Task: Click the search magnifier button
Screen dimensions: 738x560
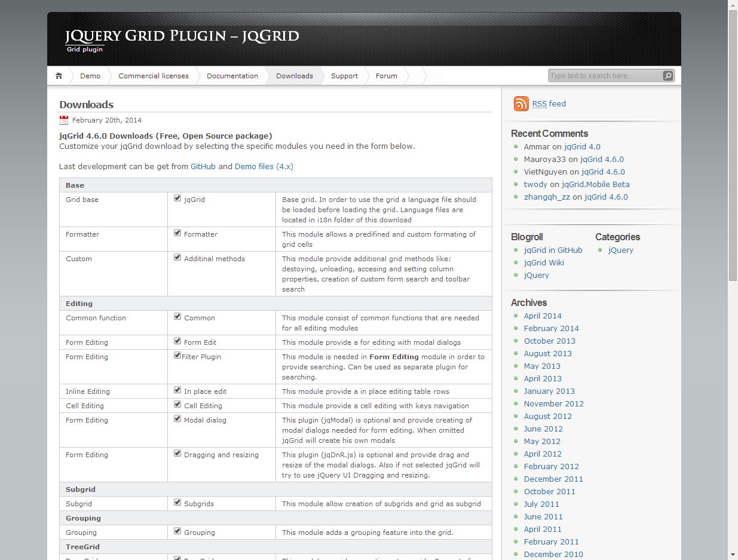Action: (668, 76)
